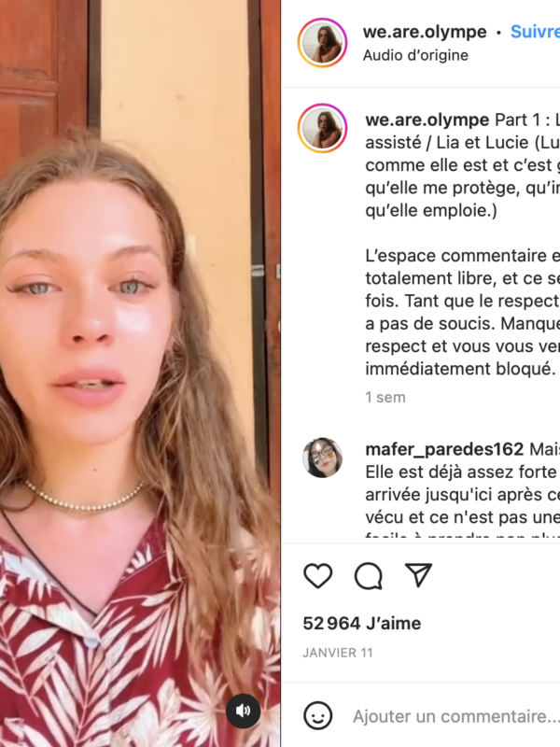Open emoji picker smiley icon
Image resolution: width=560 pixels, height=747 pixels.
317,715
